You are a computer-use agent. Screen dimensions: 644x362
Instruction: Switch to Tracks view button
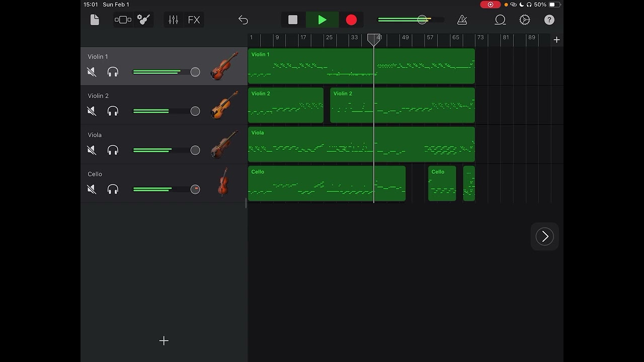point(123,20)
